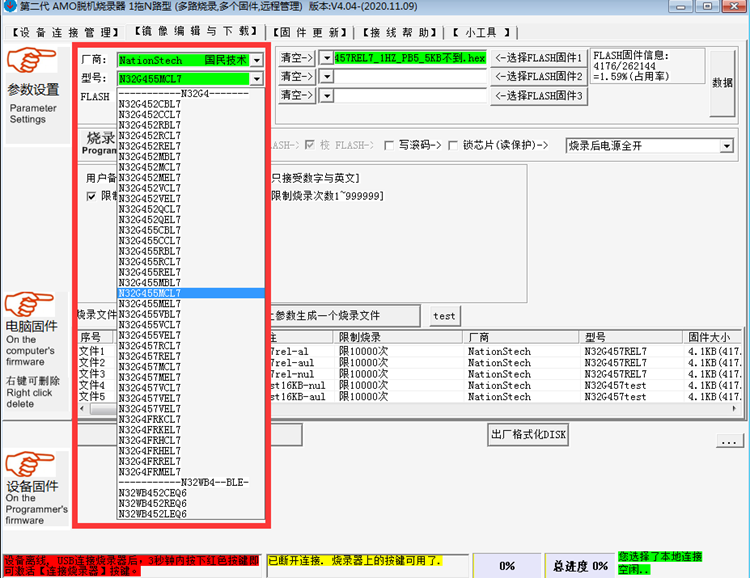Viewport: 750px width, 578px height.
Task: Click the 固件大小 column header
Action: (x=712, y=337)
